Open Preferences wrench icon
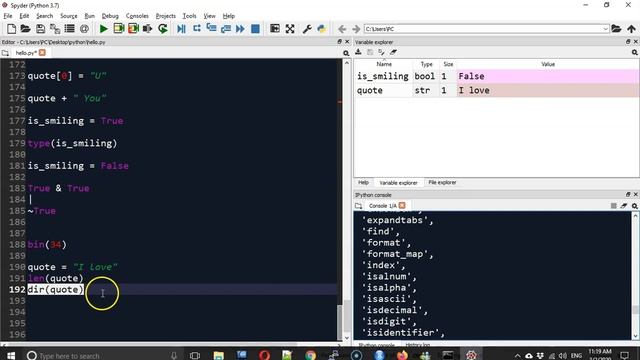 [x=307, y=29]
